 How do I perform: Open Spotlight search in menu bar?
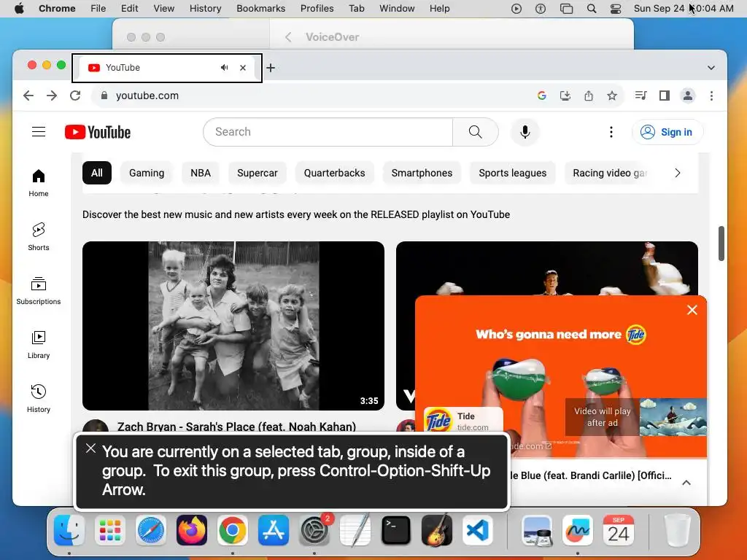[591, 9]
